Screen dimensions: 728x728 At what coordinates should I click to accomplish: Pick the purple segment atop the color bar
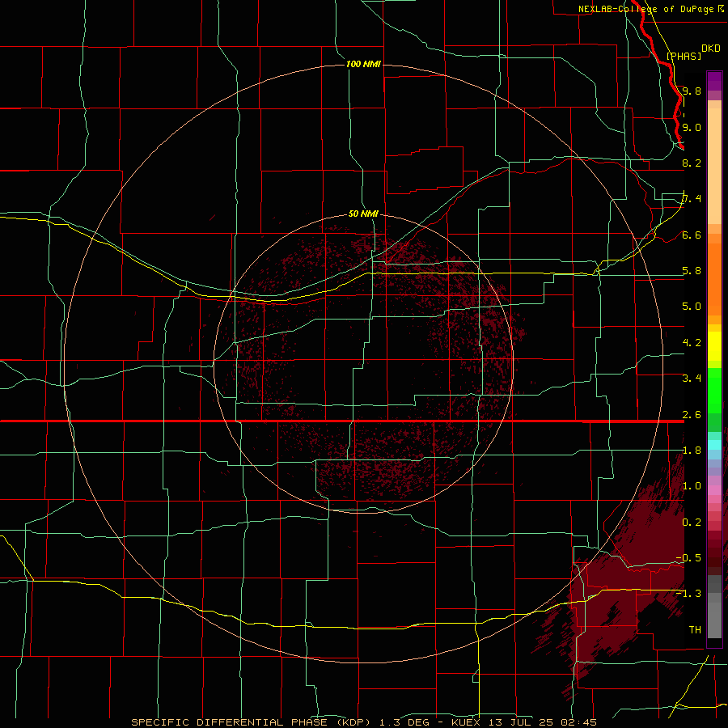(x=714, y=81)
